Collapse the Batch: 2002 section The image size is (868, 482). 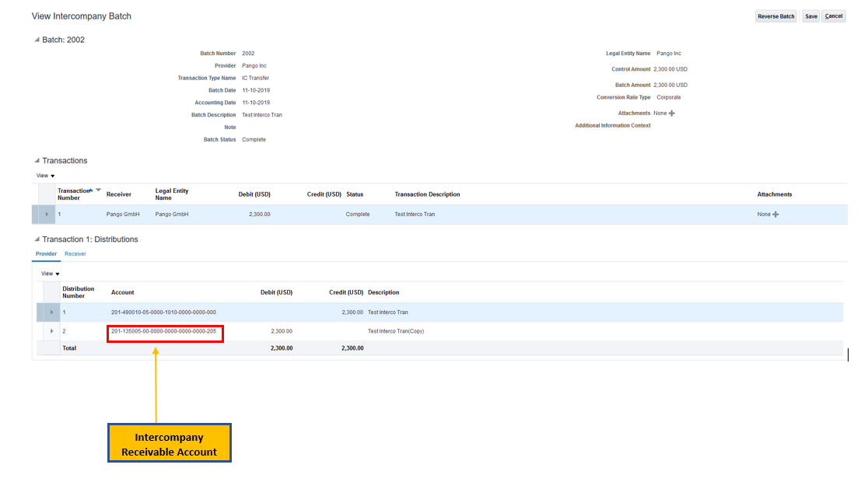point(37,40)
